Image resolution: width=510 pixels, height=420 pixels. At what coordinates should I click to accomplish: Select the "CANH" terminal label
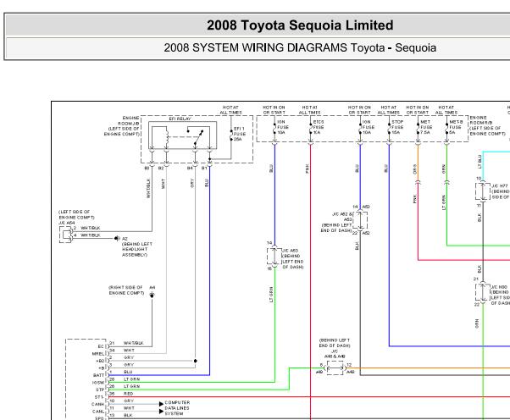98,405
